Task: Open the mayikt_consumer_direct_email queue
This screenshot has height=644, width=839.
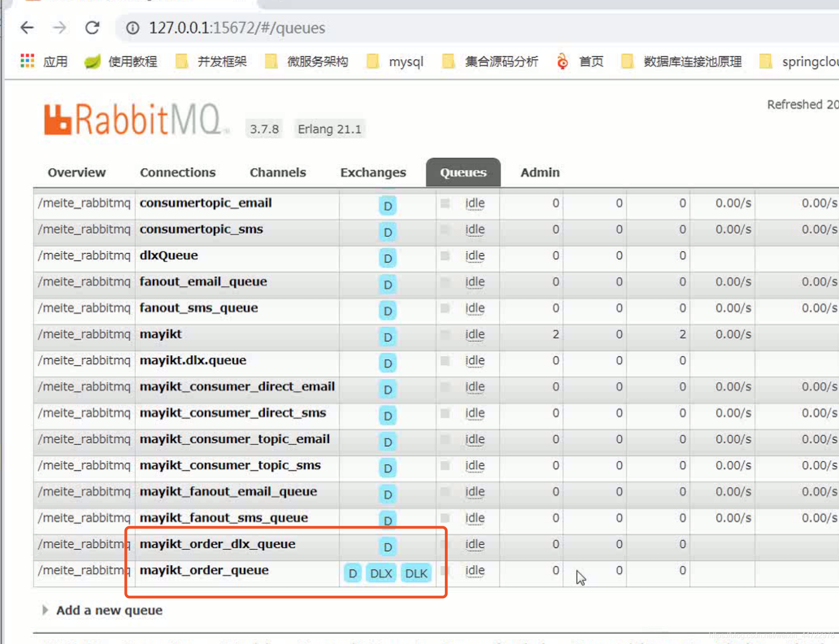Action: 237,386
